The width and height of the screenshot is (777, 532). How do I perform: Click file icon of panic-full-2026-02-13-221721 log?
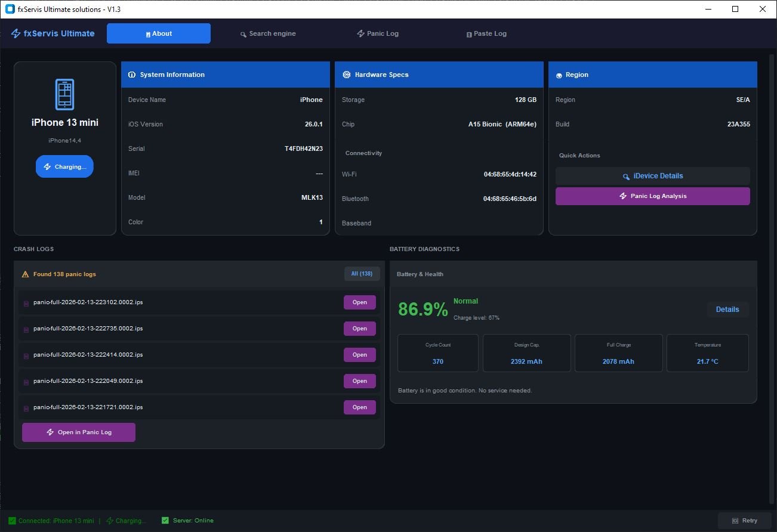click(x=26, y=409)
